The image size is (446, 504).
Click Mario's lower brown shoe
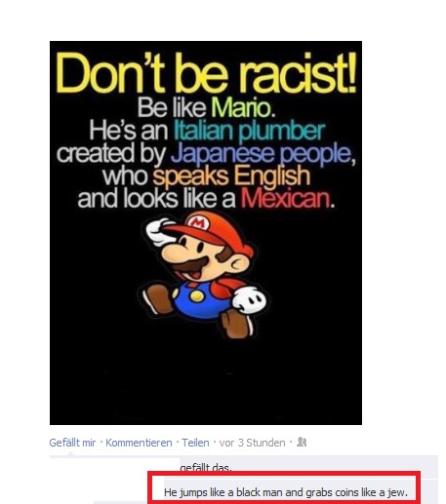pos(237,324)
